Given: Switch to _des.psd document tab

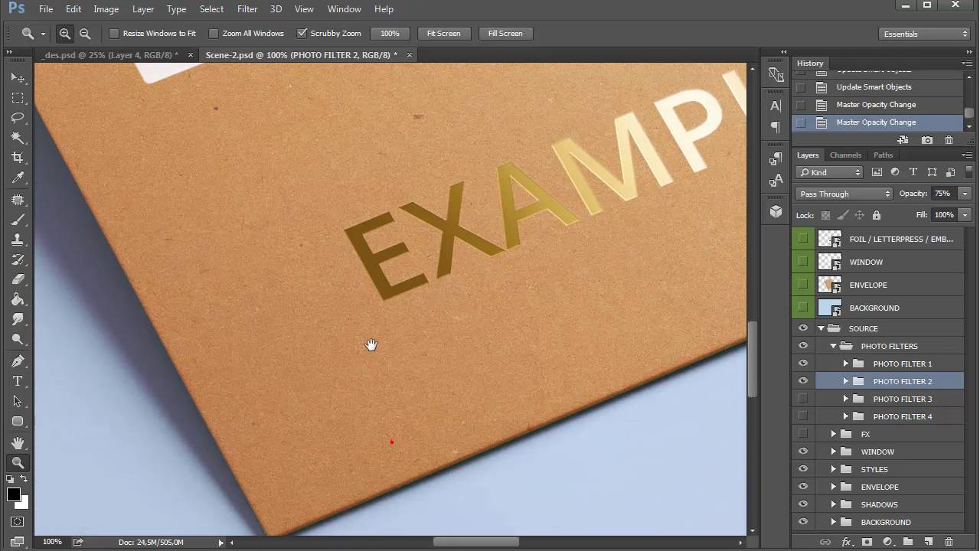Looking at the screenshot, I should click(111, 55).
